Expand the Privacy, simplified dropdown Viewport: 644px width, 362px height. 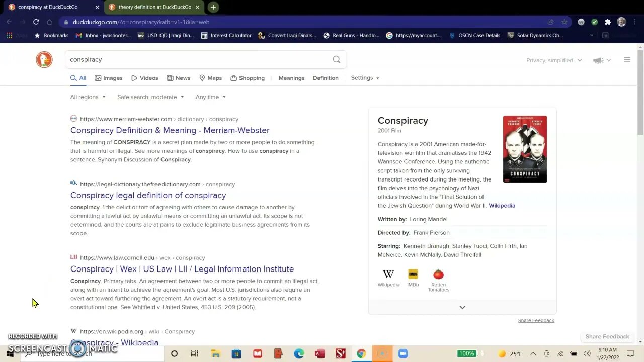tap(554, 60)
